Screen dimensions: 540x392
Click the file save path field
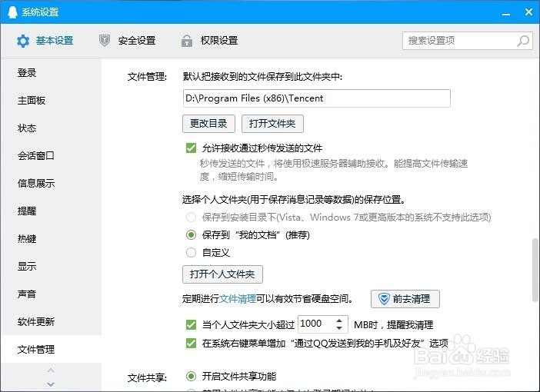[x=316, y=98]
